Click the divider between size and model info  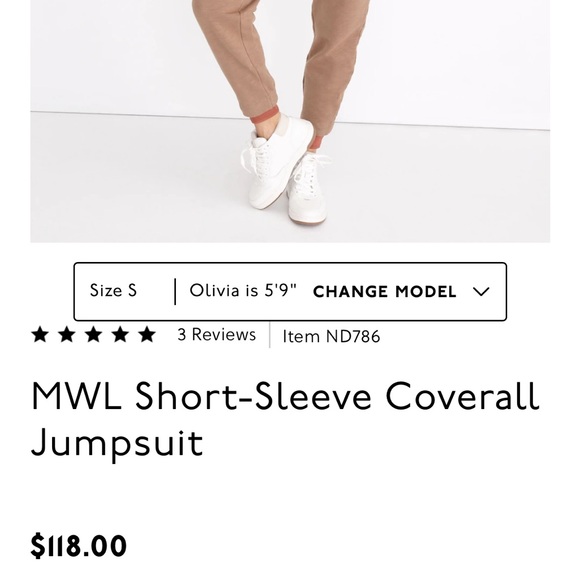pos(175,291)
